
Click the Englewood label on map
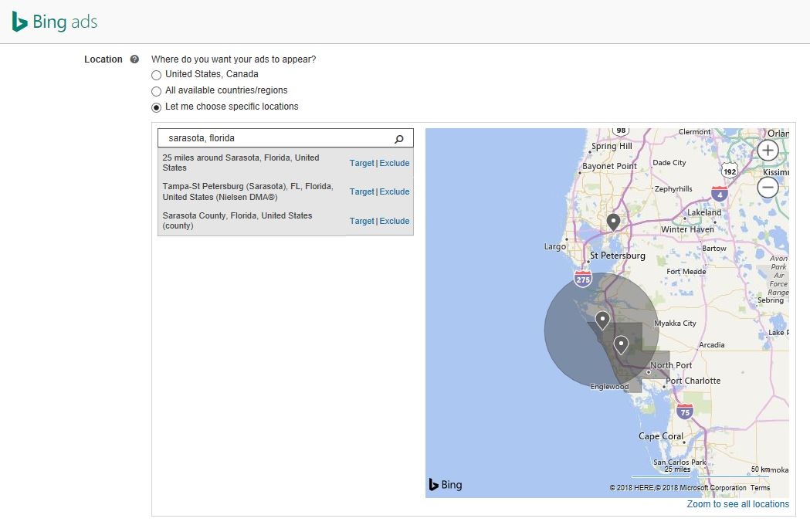pyautogui.click(x=609, y=386)
